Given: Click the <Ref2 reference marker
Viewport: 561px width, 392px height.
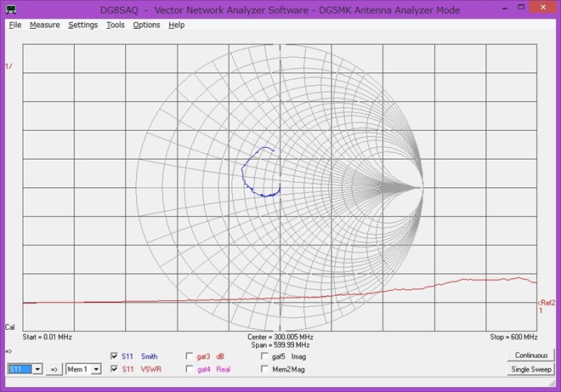Looking at the screenshot, I should (x=547, y=303).
